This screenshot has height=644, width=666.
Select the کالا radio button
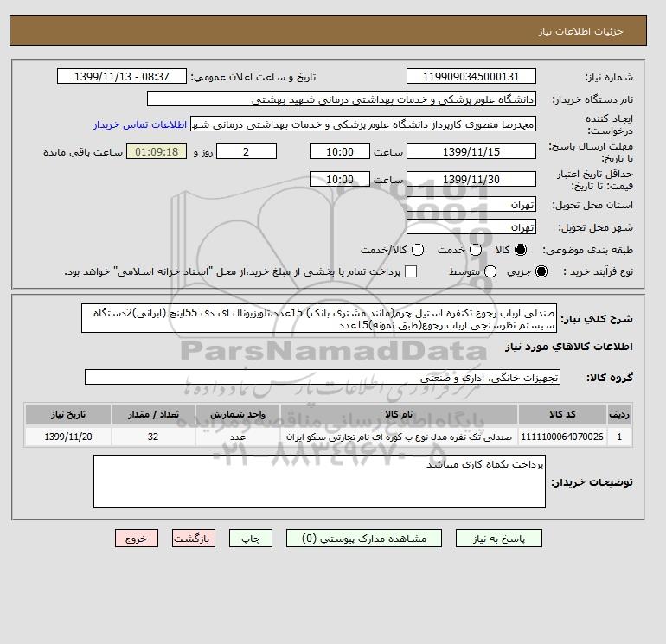521,250
